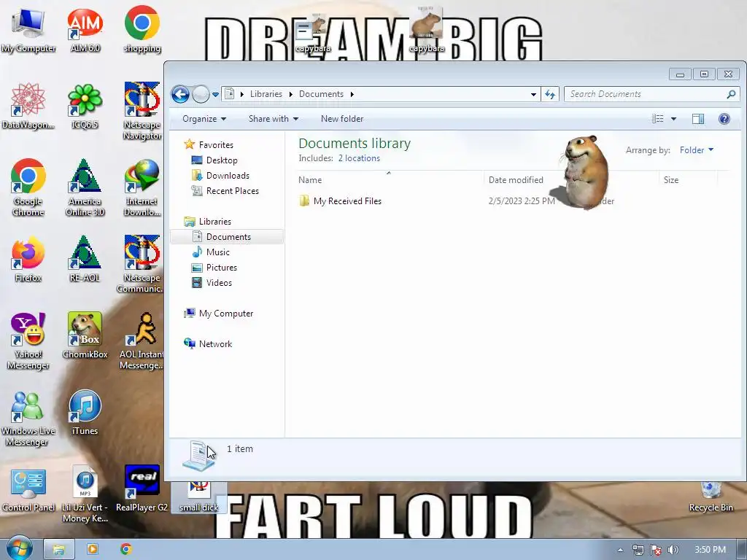
Task: Select My Computer in navigation pane
Action: pyautogui.click(x=226, y=314)
